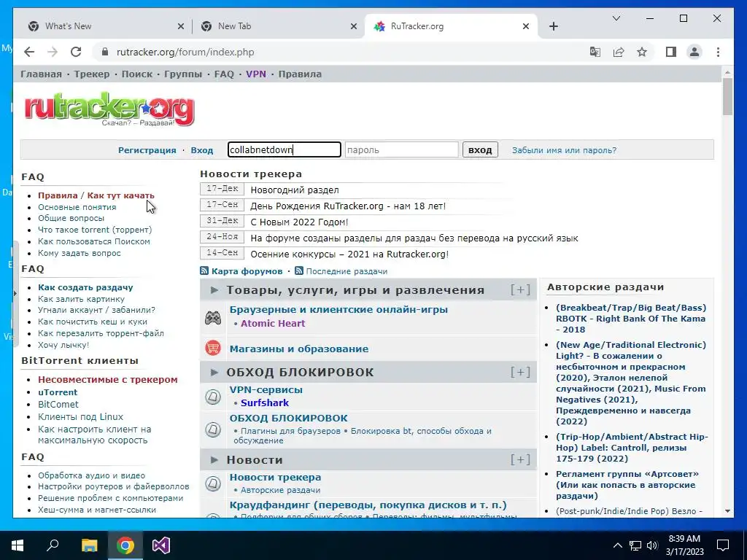747x560 pixels.
Task: Click the share page icon
Action: (x=619, y=52)
